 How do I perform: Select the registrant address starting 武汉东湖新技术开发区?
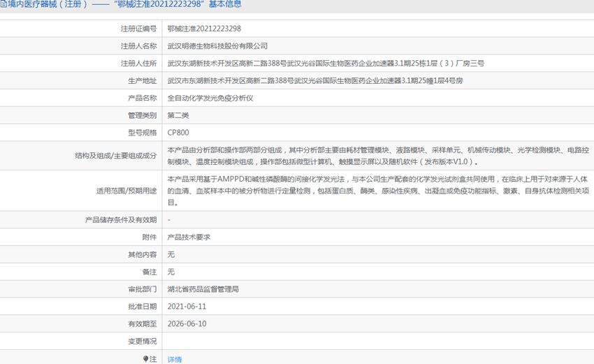pyautogui.click(x=326, y=64)
